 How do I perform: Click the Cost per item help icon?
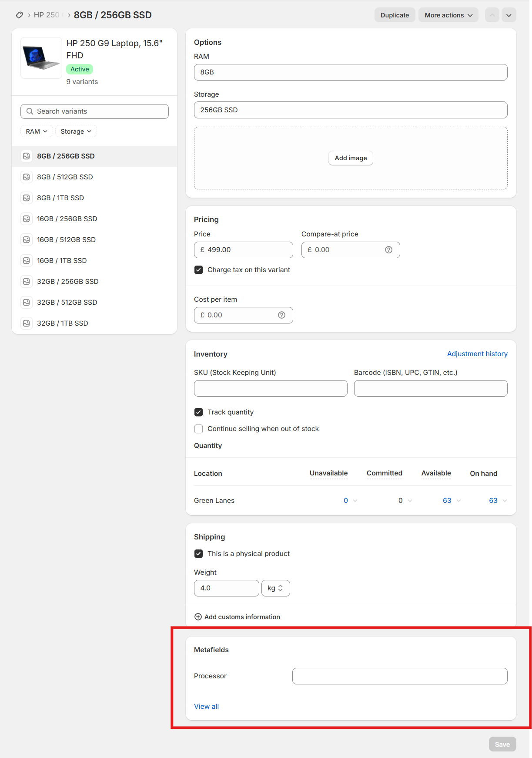pyautogui.click(x=281, y=315)
